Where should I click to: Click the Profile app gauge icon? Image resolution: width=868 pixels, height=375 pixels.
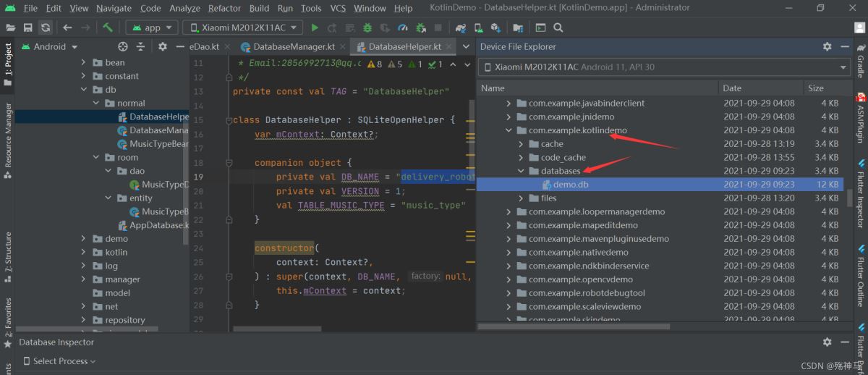tap(403, 28)
